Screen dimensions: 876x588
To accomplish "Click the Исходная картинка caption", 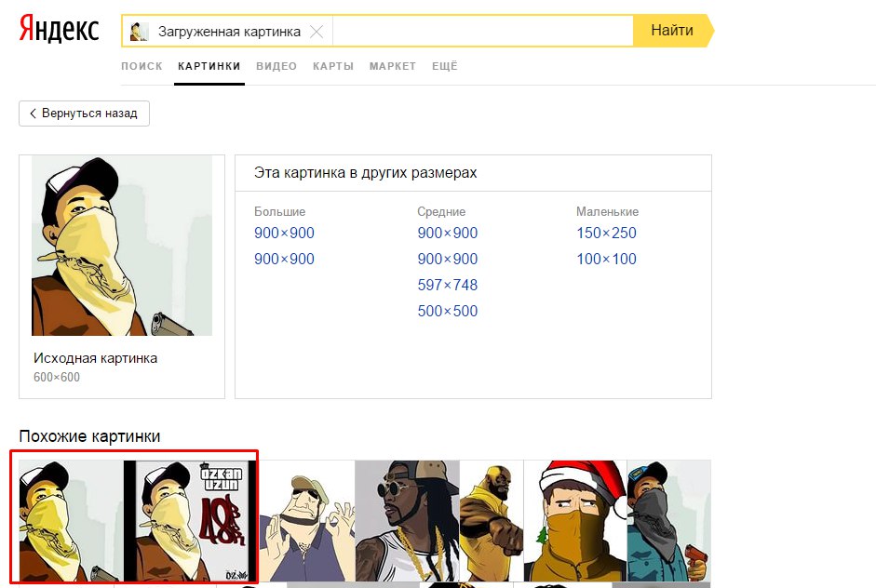I will point(96,358).
